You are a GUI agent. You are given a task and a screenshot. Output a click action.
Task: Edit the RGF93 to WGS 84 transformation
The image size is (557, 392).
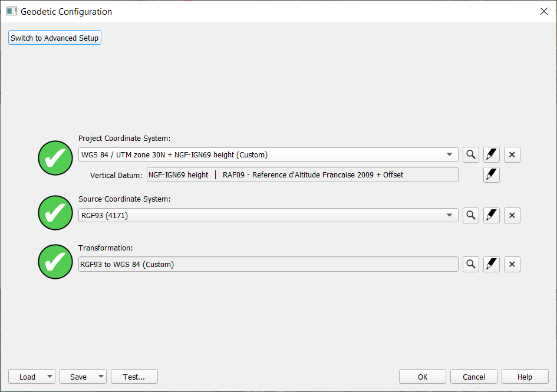tap(492, 265)
